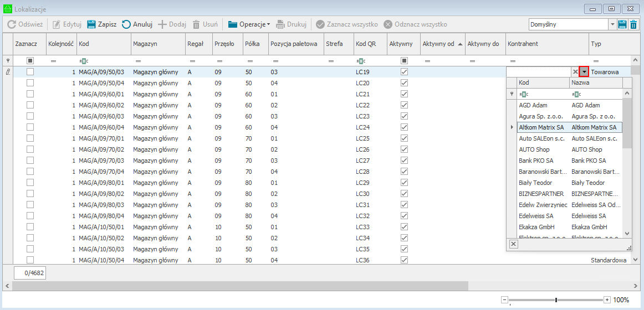Choose Bank PKO SA contractor entry
Viewport: 644px width, 310px height.
point(536,161)
